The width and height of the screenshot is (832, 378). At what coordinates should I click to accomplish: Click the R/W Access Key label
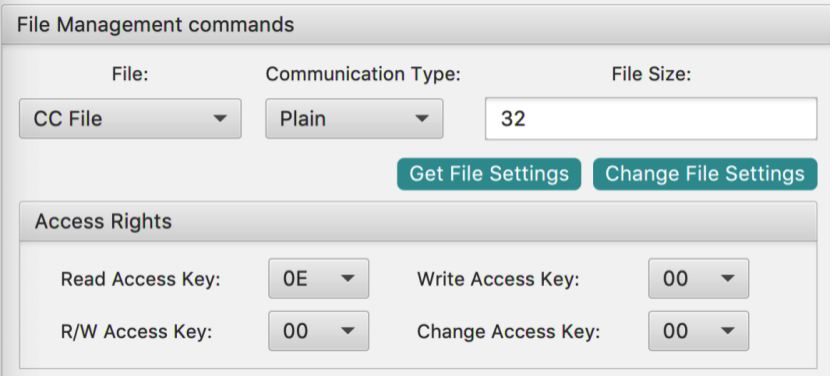pyautogui.click(x=136, y=332)
